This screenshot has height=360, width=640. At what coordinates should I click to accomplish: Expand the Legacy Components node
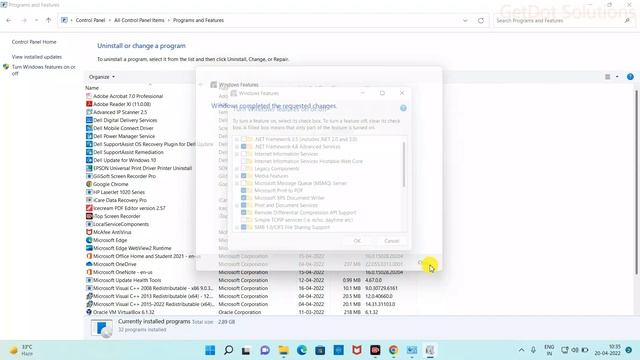237,169
